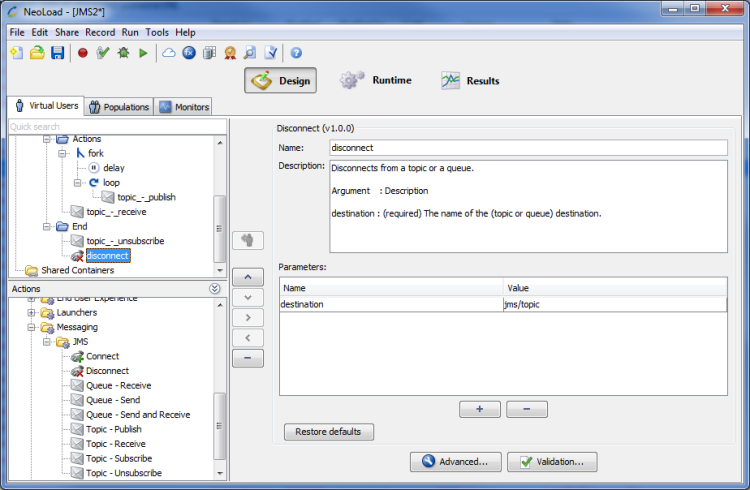Click the Name field containing disconnect
Screen dimensions: 750x490
coord(526,147)
